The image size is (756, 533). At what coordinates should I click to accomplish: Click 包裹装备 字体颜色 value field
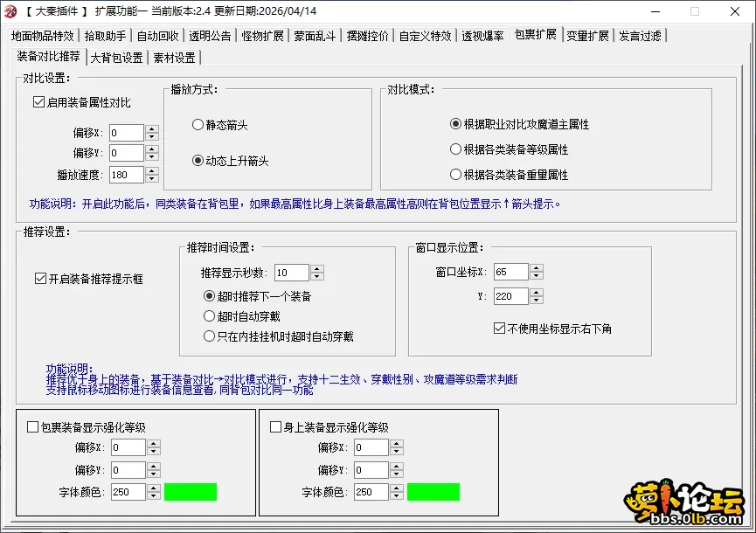tap(128, 492)
